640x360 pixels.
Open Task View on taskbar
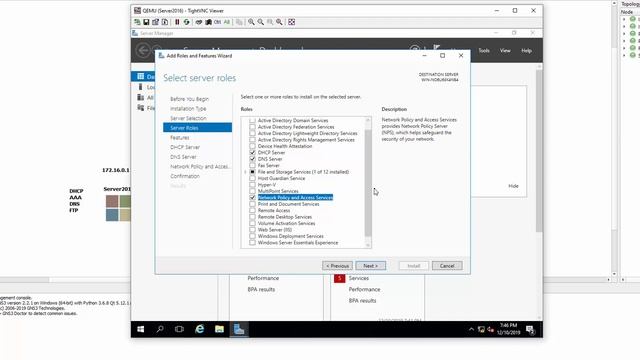[179, 329]
